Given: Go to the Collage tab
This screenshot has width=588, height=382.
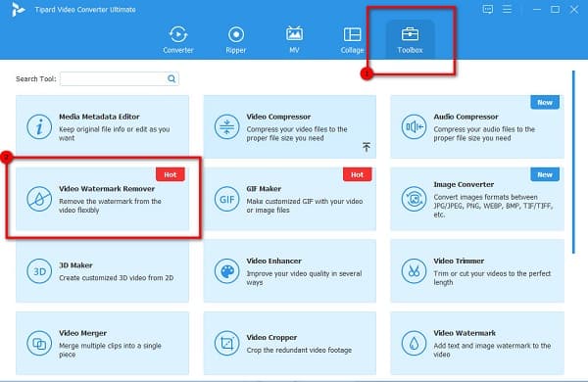Looking at the screenshot, I should point(352,39).
